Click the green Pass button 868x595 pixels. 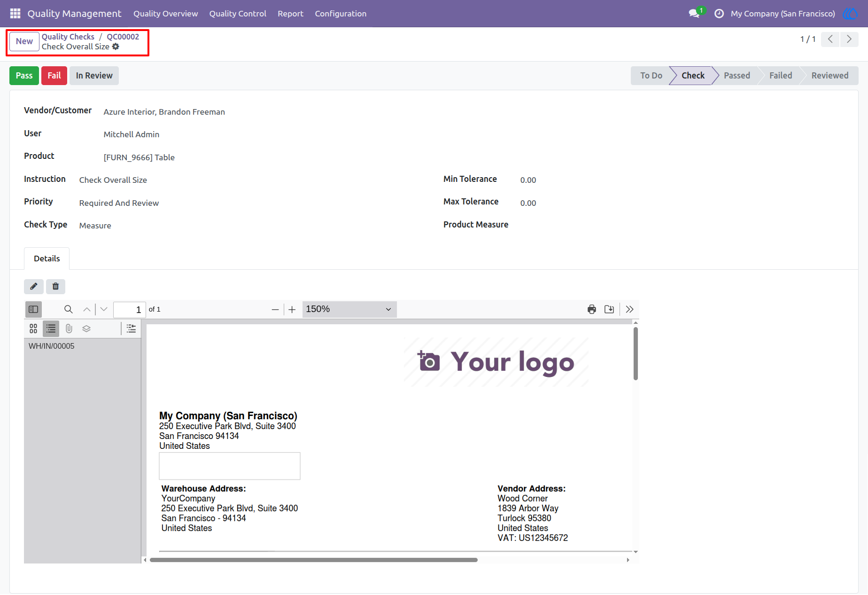[24, 76]
